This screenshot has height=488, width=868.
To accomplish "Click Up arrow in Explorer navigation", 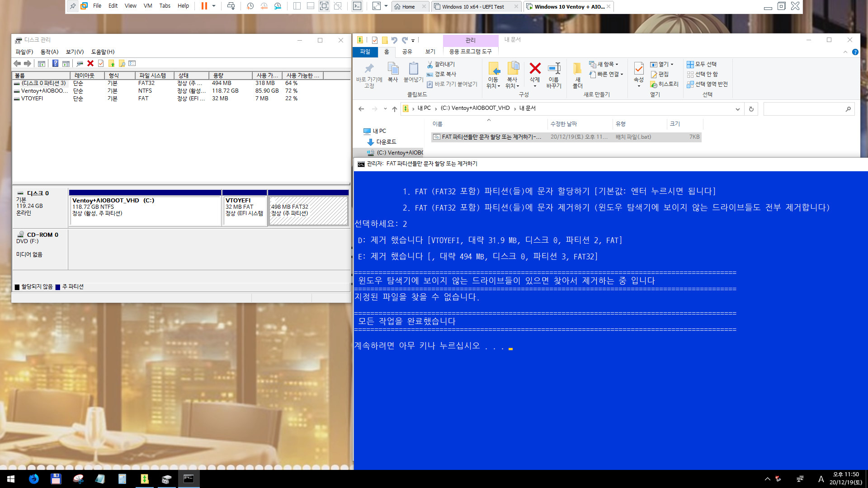I will pyautogui.click(x=395, y=109).
